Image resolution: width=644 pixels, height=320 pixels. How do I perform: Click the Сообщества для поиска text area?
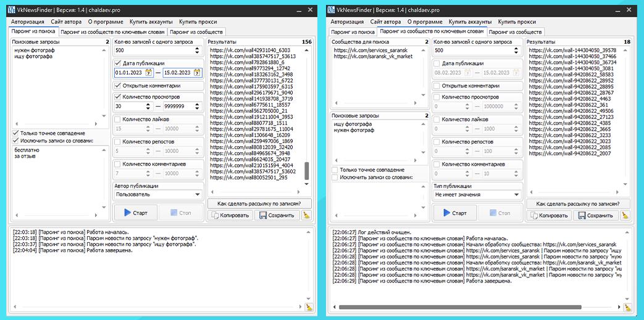(378, 74)
